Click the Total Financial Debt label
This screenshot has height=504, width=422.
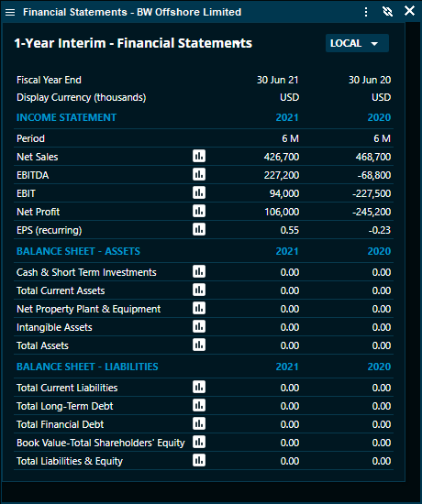tap(61, 424)
